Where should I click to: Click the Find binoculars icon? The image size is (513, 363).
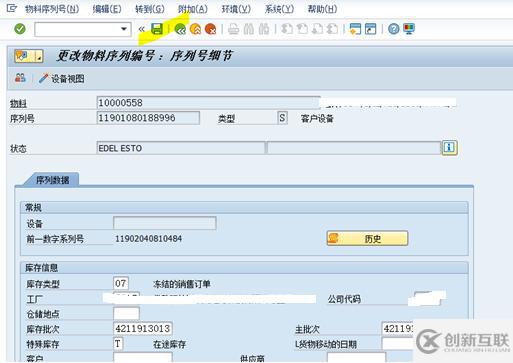click(x=249, y=29)
